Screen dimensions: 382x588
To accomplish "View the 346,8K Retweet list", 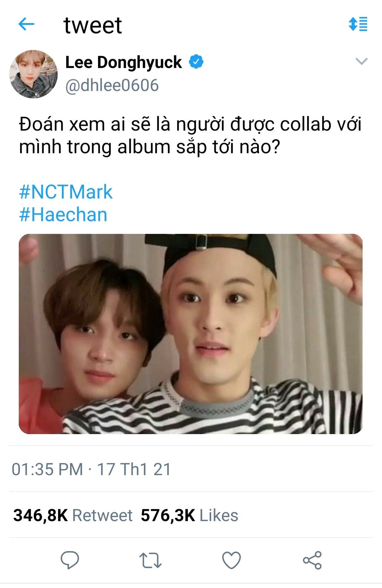I will tap(73, 515).
